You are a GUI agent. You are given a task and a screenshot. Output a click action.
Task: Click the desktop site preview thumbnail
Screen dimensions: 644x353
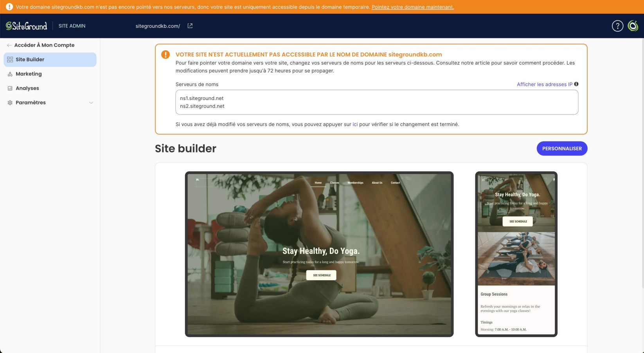(319, 254)
